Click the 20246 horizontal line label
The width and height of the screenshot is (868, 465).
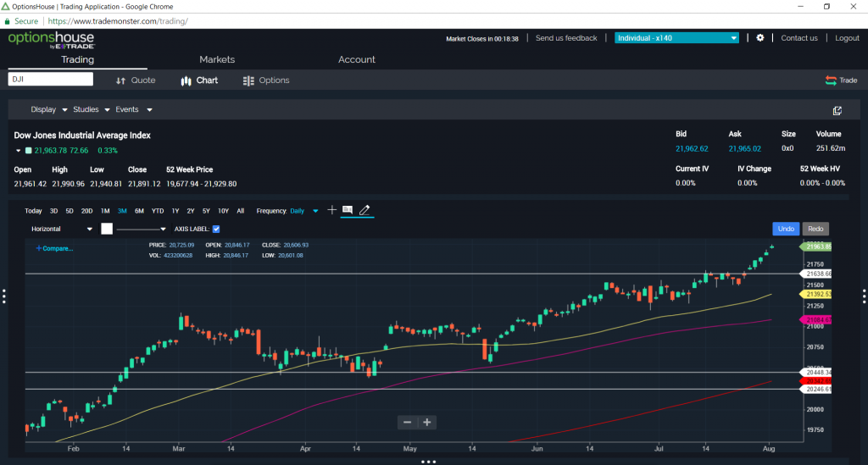pyautogui.click(x=816, y=390)
